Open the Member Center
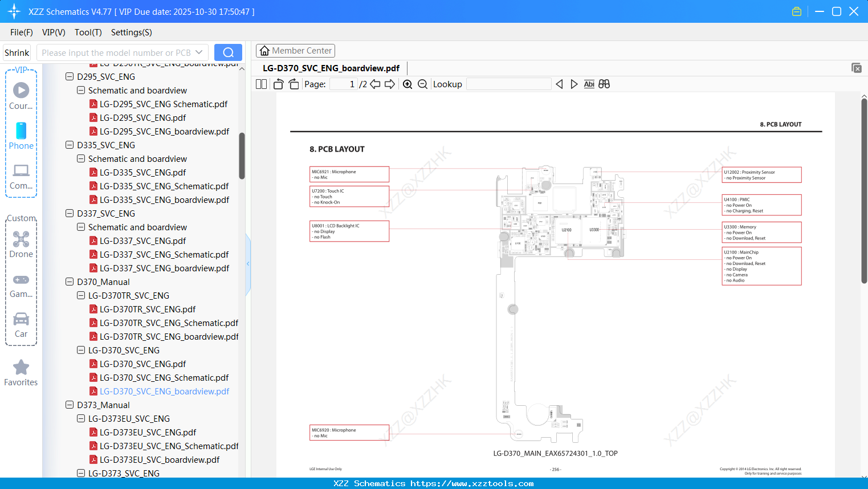 click(295, 50)
